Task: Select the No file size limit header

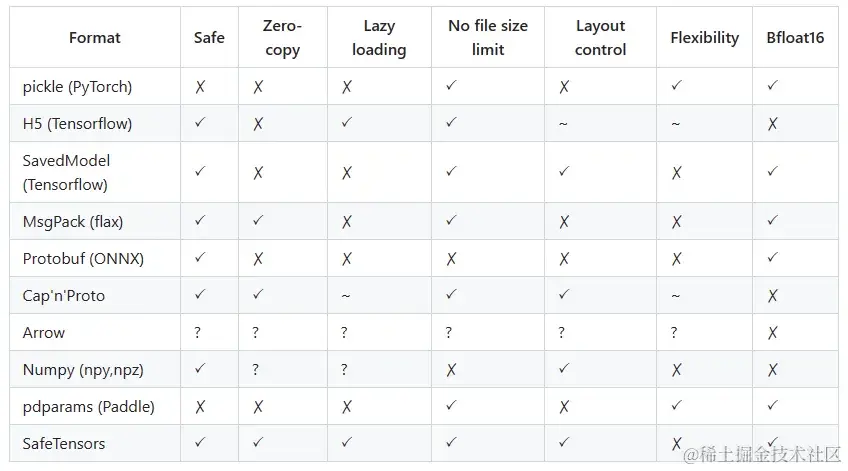Action: tap(488, 38)
